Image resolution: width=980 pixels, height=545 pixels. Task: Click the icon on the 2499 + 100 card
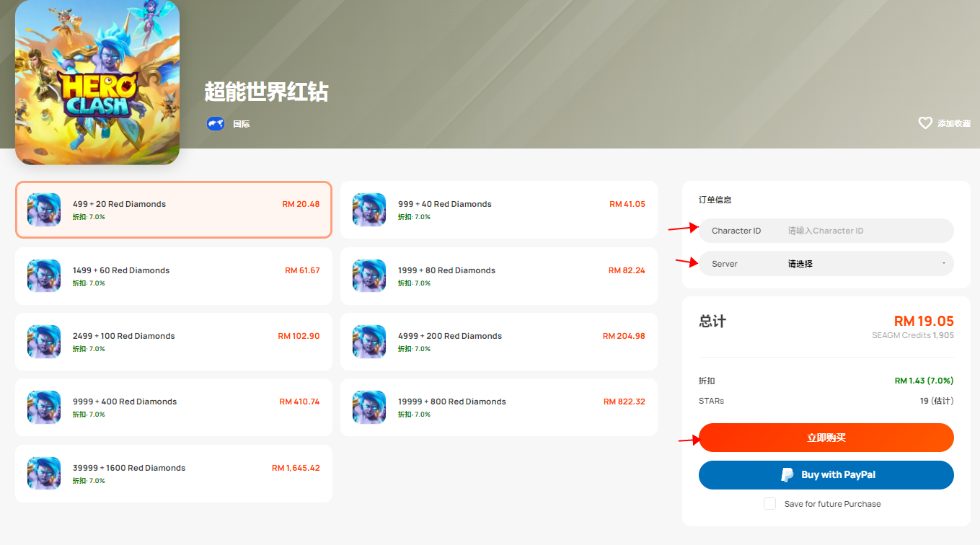pyautogui.click(x=44, y=342)
